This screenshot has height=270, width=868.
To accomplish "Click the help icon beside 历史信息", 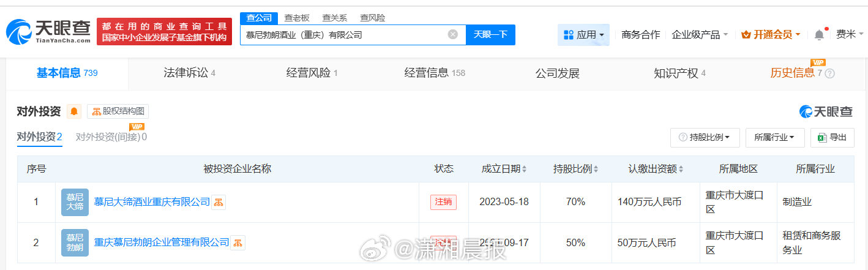I will (x=830, y=73).
